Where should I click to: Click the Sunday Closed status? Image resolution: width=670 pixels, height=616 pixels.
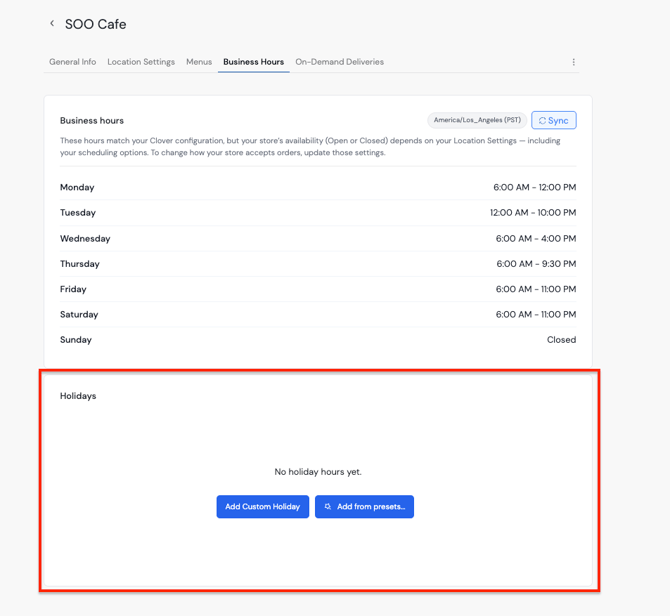coord(561,340)
